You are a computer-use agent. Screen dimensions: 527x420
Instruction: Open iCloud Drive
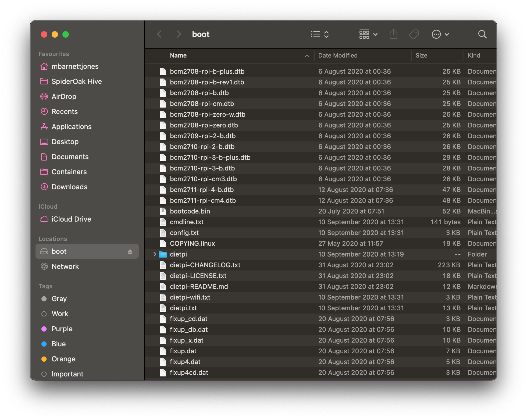(x=71, y=219)
